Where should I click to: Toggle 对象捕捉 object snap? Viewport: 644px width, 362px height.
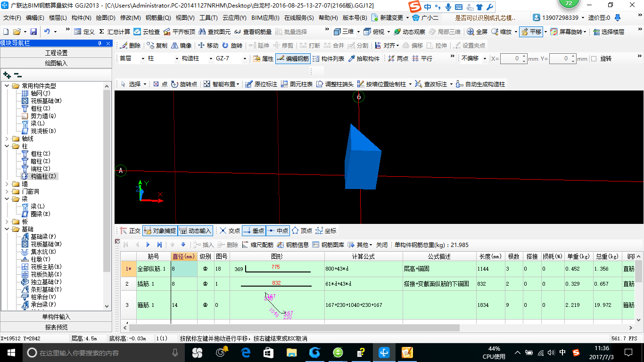[x=160, y=230]
